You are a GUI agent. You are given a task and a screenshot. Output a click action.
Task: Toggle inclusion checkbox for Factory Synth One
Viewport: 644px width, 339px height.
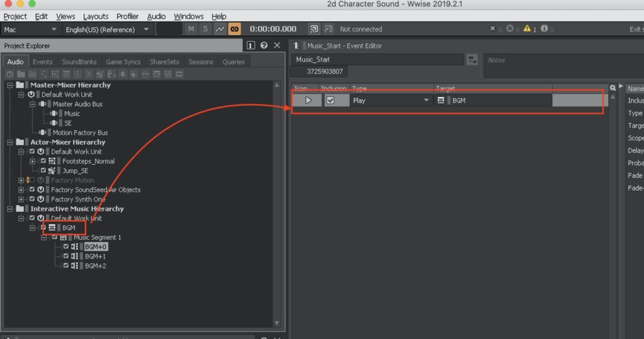pyautogui.click(x=31, y=199)
